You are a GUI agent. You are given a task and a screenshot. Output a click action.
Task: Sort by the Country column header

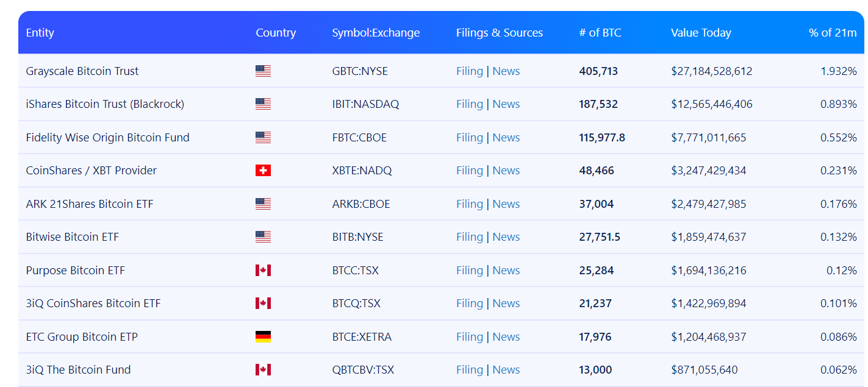[x=276, y=33]
